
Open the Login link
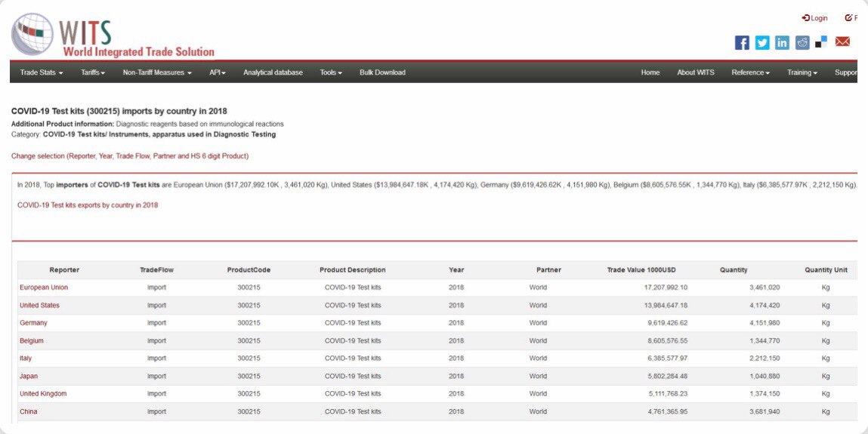815,18
